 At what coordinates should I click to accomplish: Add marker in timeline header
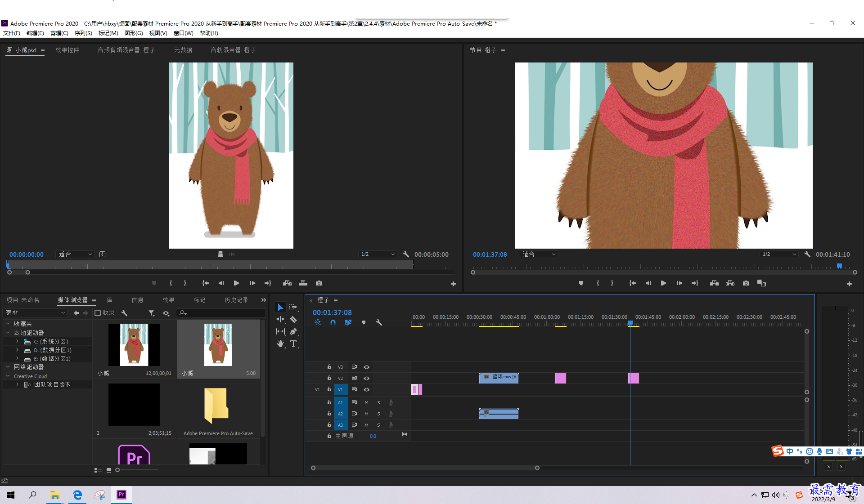click(x=364, y=322)
